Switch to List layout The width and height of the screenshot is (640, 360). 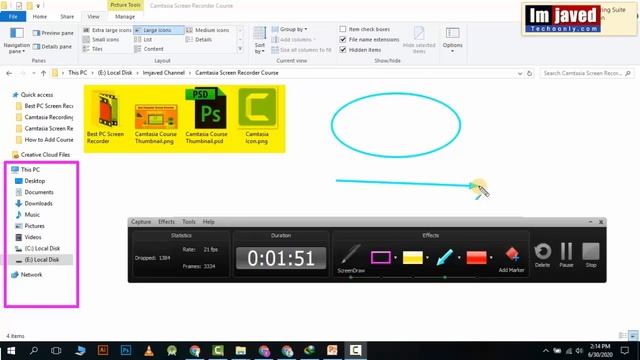[x=143, y=40]
